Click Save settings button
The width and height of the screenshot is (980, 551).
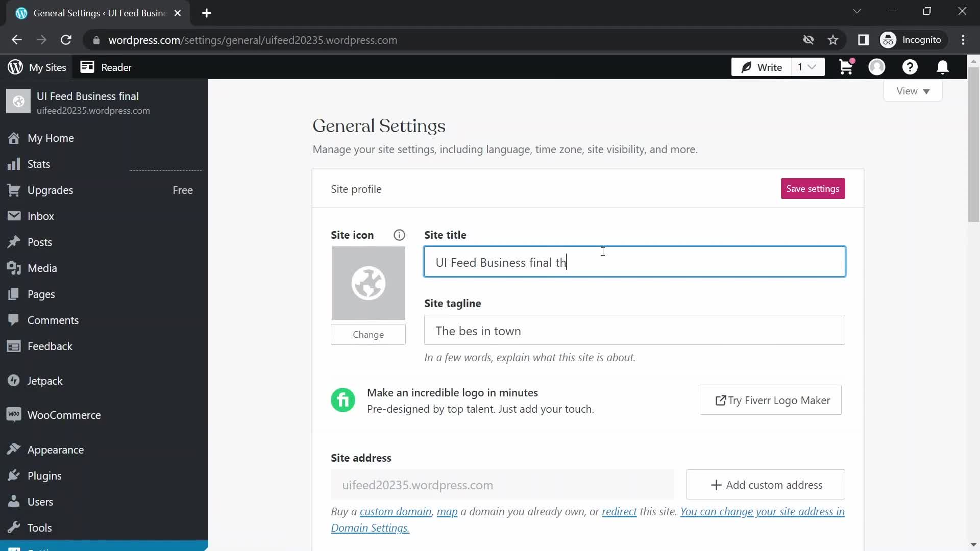[813, 188]
